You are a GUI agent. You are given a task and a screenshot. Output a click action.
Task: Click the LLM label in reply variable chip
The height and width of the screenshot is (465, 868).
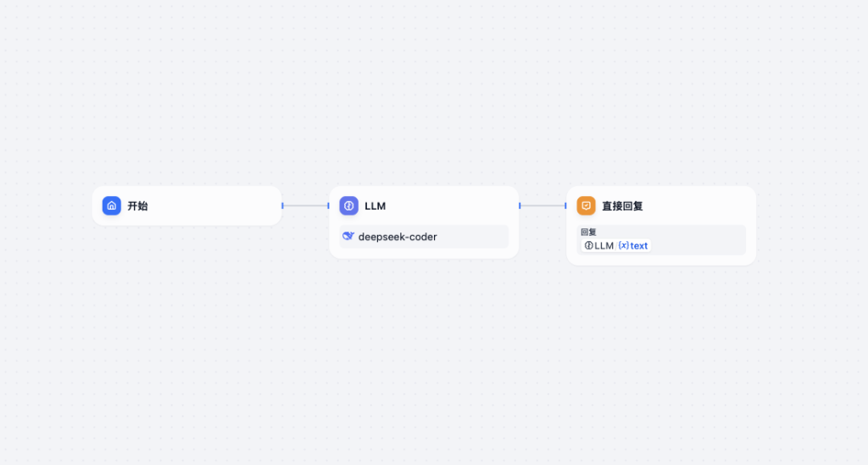tap(604, 246)
